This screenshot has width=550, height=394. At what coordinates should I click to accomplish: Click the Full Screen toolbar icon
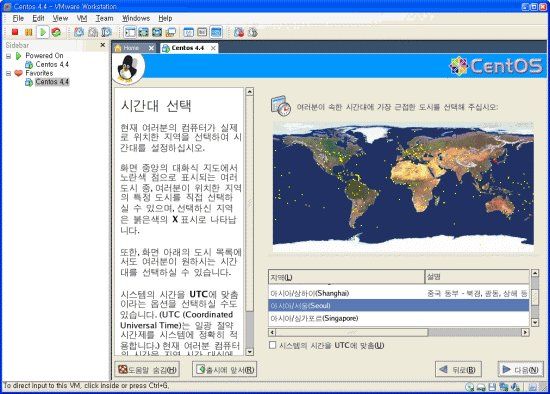pyautogui.click(x=143, y=32)
